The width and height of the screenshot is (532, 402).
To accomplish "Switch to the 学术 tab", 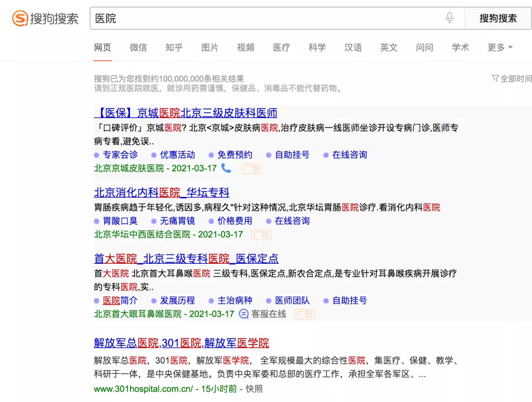I will [x=461, y=47].
